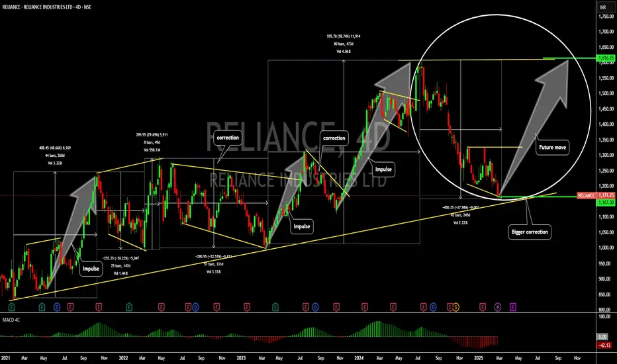The image size is (617, 364).
Task: Click the 2021 label on time axis
Action: tap(5, 358)
